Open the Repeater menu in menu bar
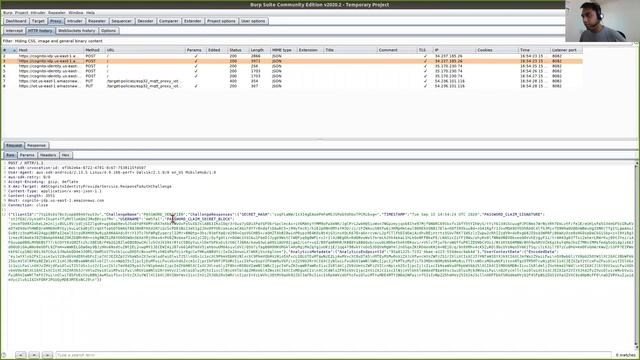Image resolution: width=640 pixels, height=360 pixels. [57, 13]
